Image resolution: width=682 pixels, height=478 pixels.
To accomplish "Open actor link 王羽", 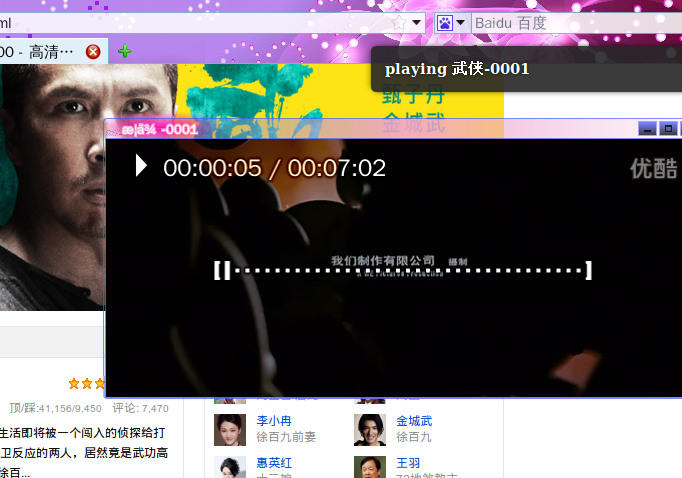I will (408, 463).
